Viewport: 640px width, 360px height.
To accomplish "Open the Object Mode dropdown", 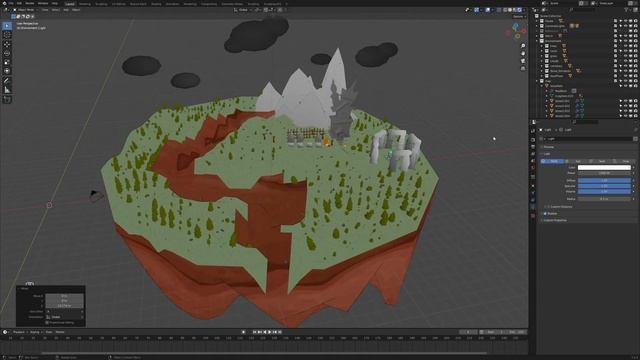I will [25, 10].
